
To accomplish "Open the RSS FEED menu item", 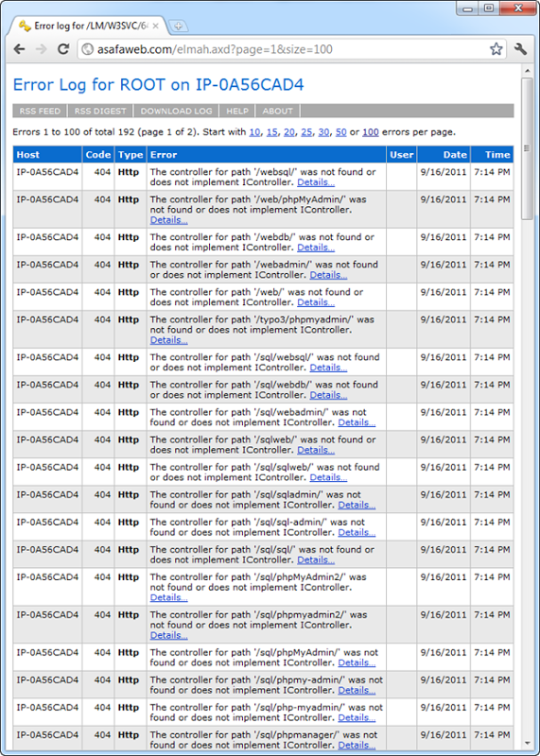I will [x=40, y=111].
